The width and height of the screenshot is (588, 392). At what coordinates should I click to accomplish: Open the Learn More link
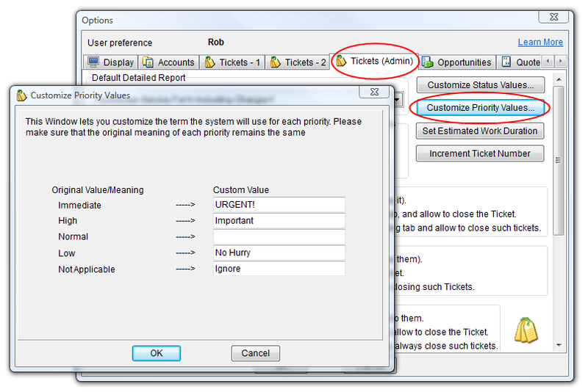pyautogui.click(x=539, y=43)
